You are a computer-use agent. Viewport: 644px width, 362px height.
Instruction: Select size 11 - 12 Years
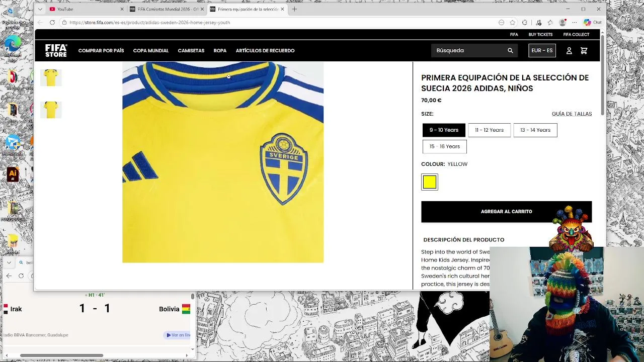[x=489, y=130]
